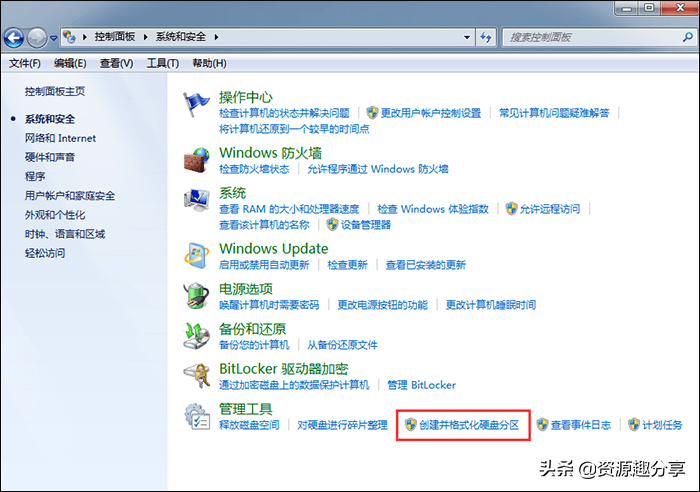The image size is (700, 492).
Task: Open 启用或禁用自动更新
Action: tap(264, 265)
